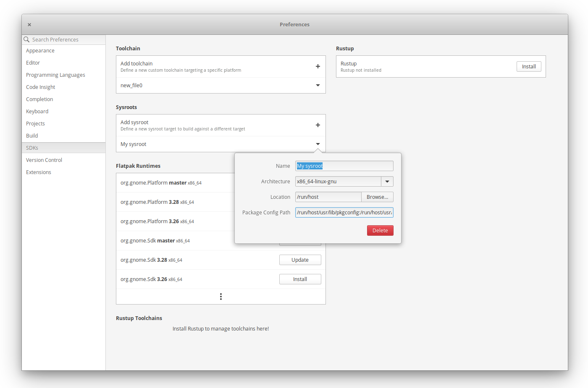Screen dimensions: 588x388
Task: Install Rustup with the Install button
Action: (529, 67)
